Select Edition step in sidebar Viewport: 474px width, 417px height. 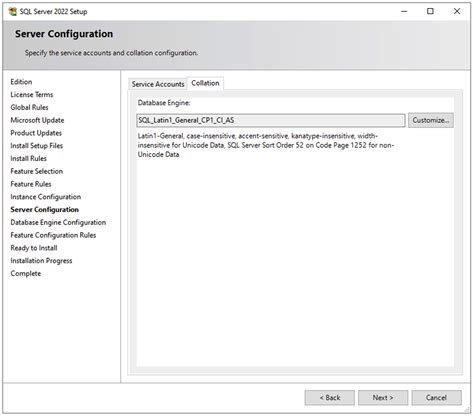tap(21, 82)
